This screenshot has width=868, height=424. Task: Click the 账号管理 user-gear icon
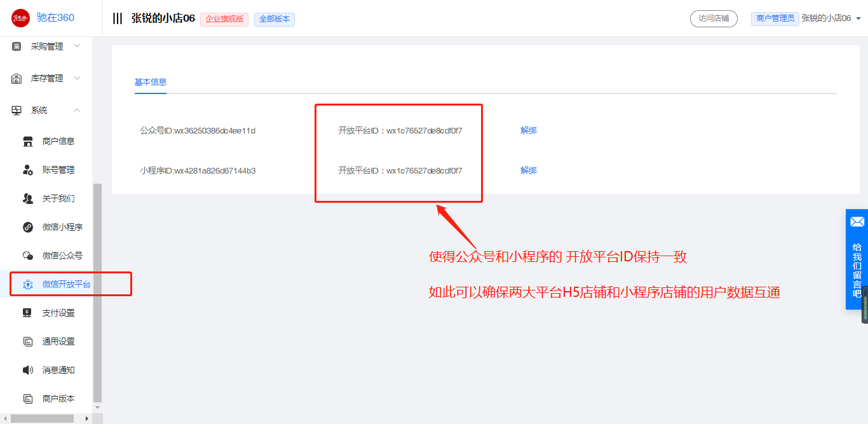tap(28, 170)
